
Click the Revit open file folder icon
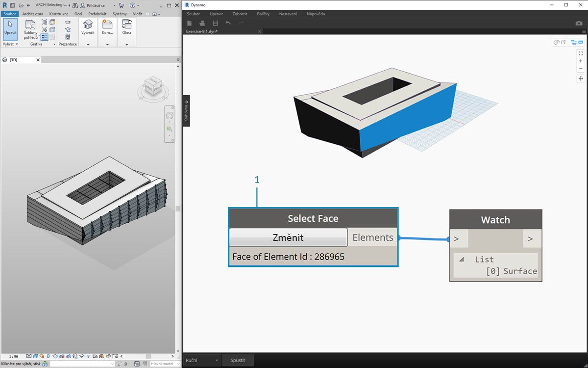[21, 5]
